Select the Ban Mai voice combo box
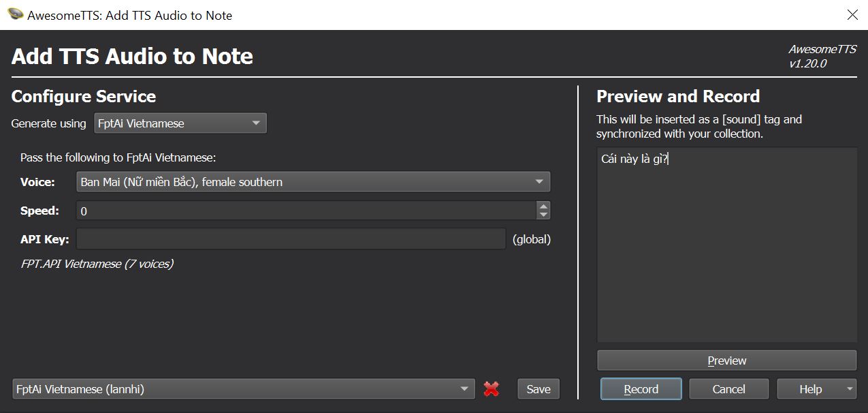 [x=312, y=181]
